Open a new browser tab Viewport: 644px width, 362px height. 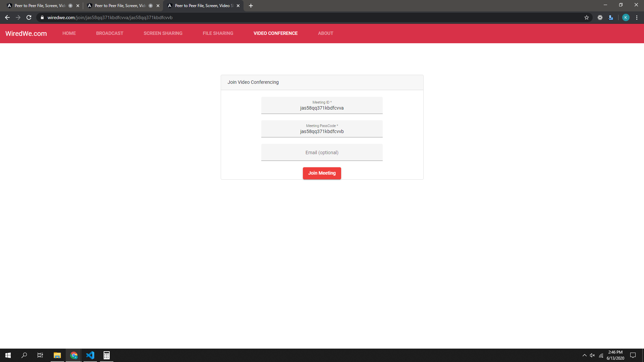[x=251, y=6]
